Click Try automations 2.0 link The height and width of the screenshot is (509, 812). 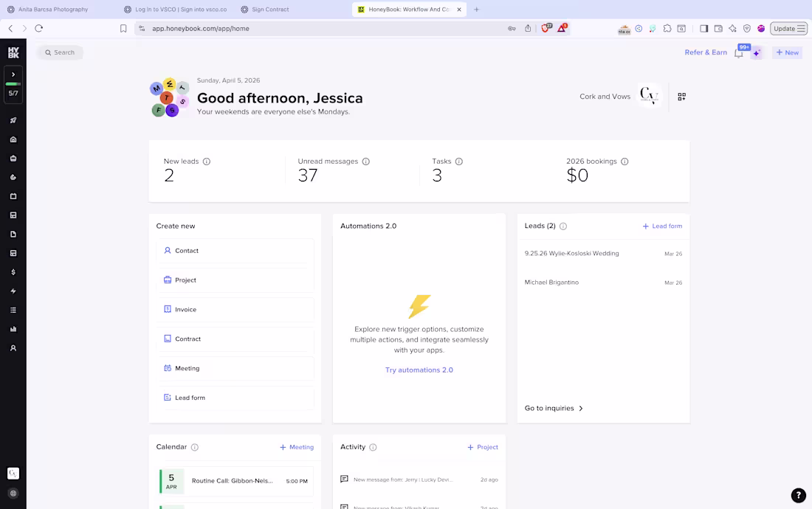419,370
